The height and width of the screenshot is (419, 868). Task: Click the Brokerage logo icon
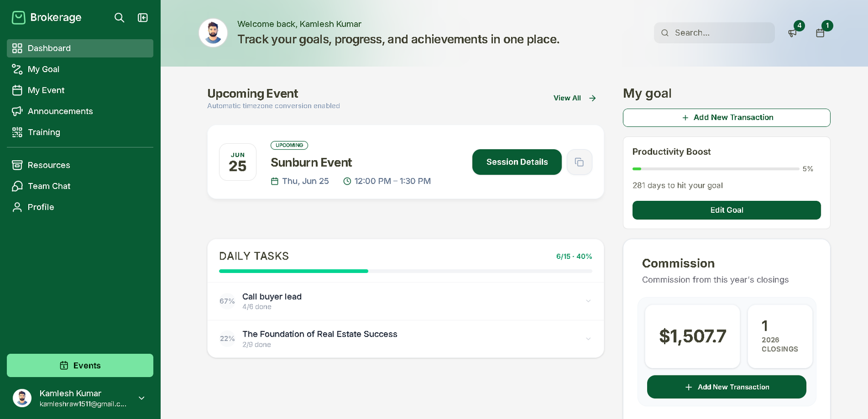click(18, 17)
